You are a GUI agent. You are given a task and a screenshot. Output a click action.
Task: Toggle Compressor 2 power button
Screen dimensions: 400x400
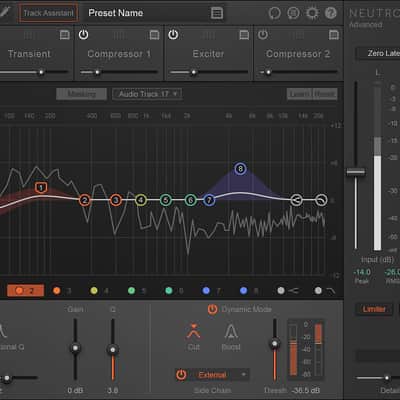(263, 34)
